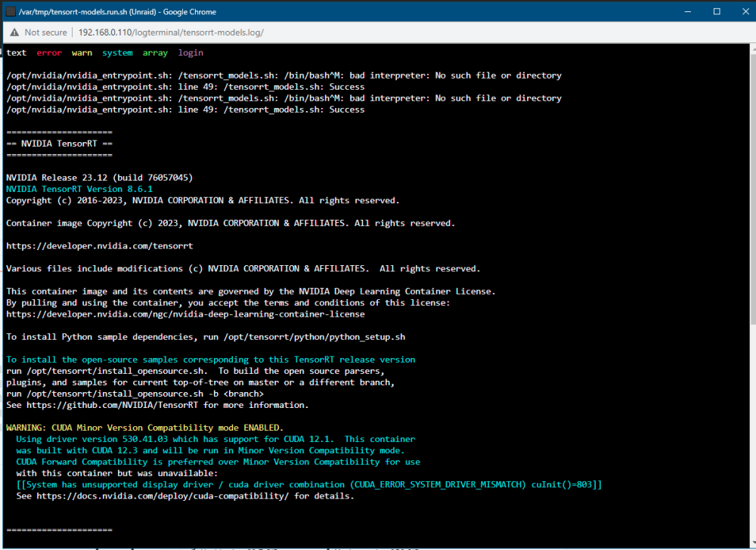Click 'Various files include modifications' line
The image size is (756, 550).
(x=243, y=269)
